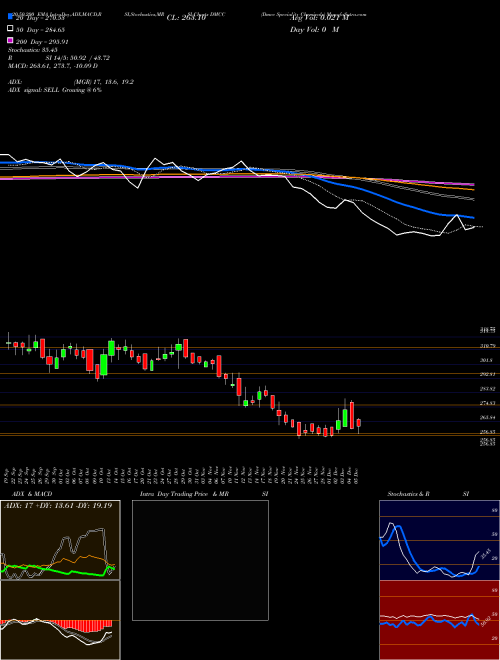Click the 'Stochastics & R' panel heading
This screenshot has height=660, width=500.
[408, 494]
